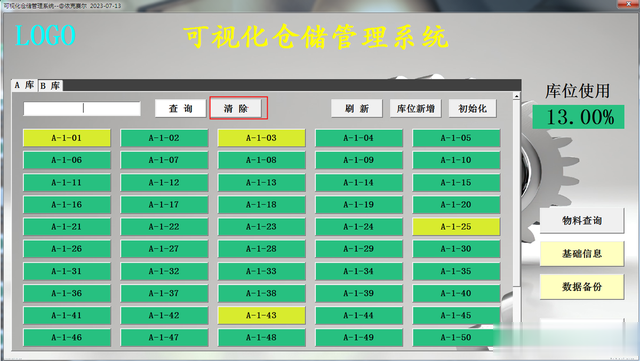Select green location A-1-50
The image size is (640, 361).
456,337
